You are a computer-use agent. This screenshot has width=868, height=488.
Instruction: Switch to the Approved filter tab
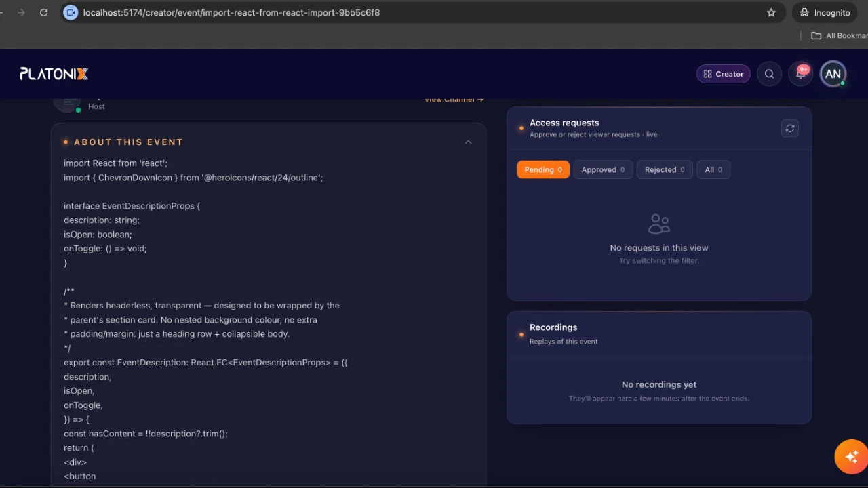[x=603, y=169]
